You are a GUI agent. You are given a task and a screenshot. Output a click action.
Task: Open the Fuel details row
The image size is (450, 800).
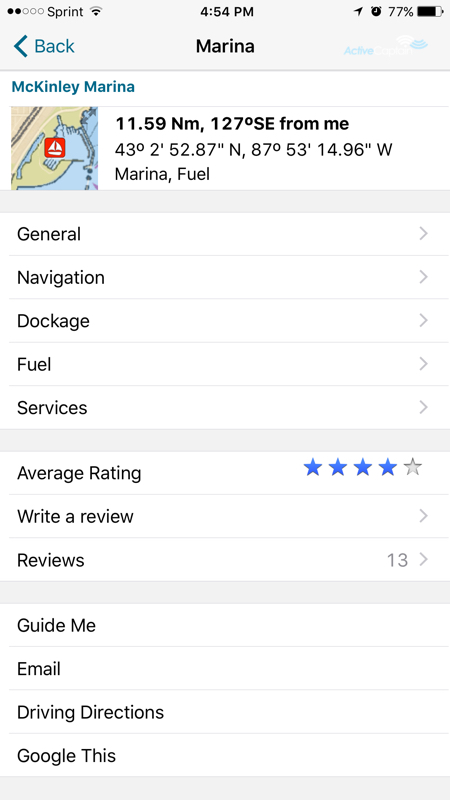[225, 364]
